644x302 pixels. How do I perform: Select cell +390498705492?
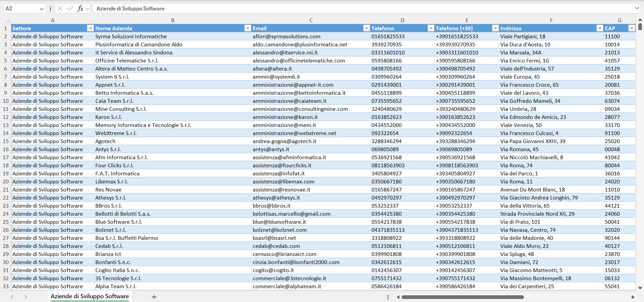pos(467,69)
